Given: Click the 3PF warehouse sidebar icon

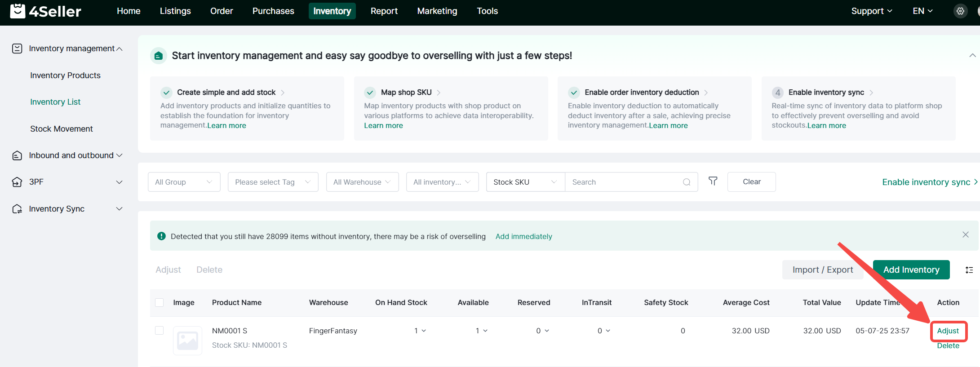Looking at the screenshot, I should pos(17,182).
